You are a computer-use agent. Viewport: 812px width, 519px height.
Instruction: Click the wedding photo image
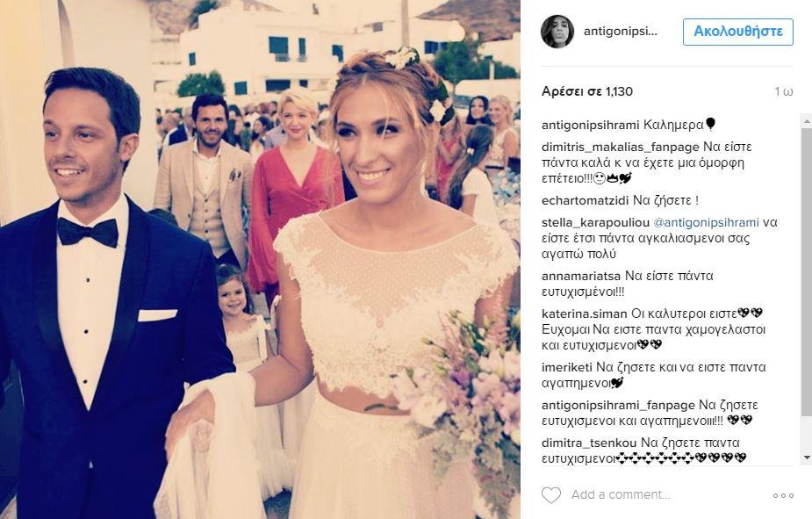[260, 260]
